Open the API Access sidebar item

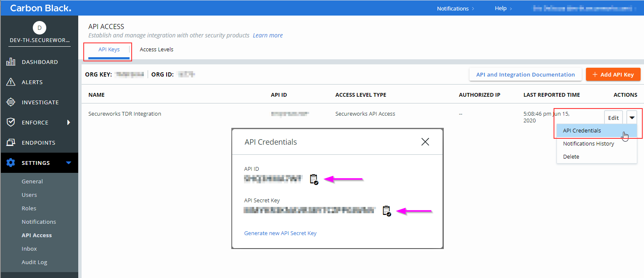(37, 235)
